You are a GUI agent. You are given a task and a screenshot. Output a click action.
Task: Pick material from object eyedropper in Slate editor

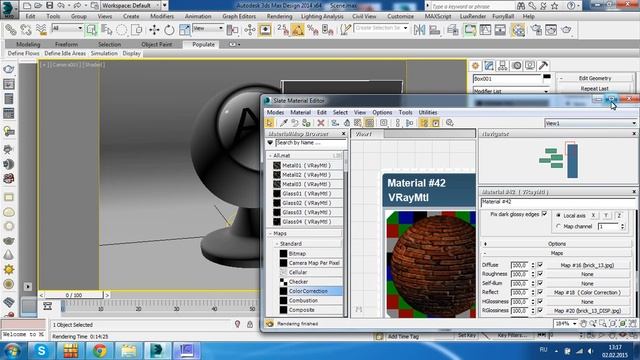(x=283, y=123)
